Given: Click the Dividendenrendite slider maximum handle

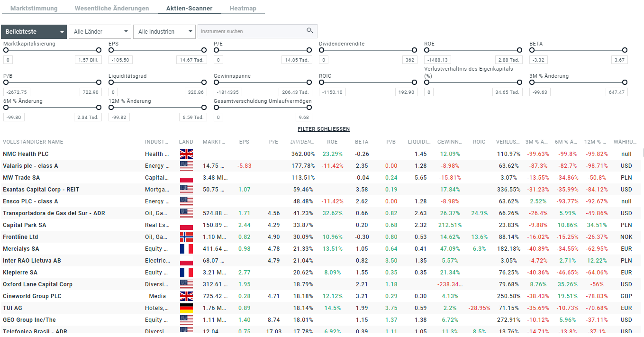Looking at the screenshot, I should 414,50.
